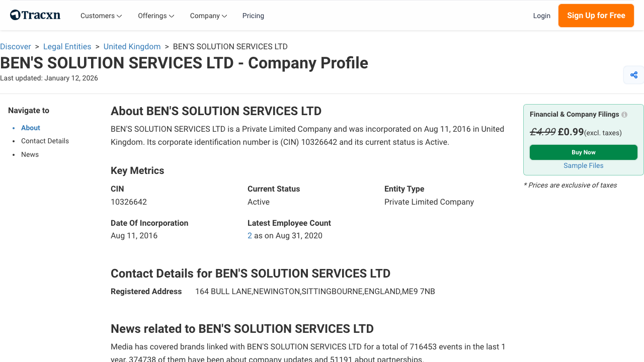
Task: Select News from the navigation sidebar
Action: tap(30, 154)
